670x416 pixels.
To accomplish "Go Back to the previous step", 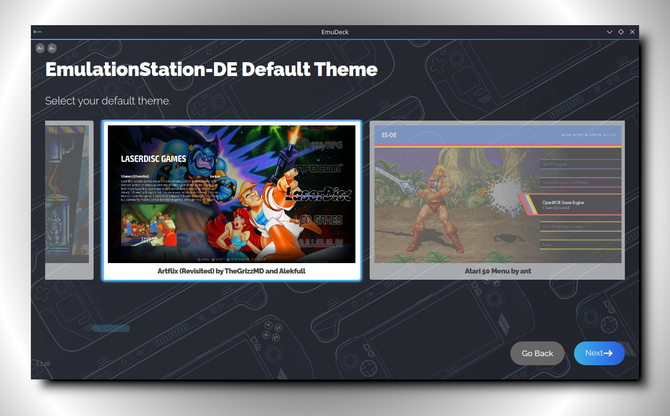I will click(537, 353).
